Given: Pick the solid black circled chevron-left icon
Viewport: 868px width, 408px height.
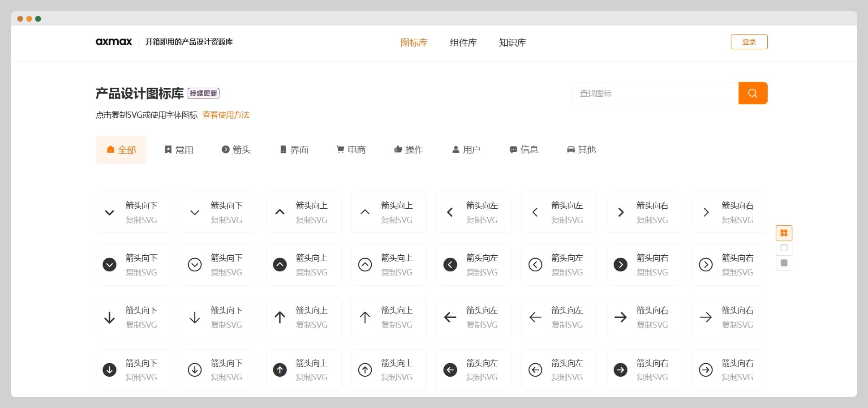Looking at the screenshot, I should pyautogui.click(x=450, y=265).
